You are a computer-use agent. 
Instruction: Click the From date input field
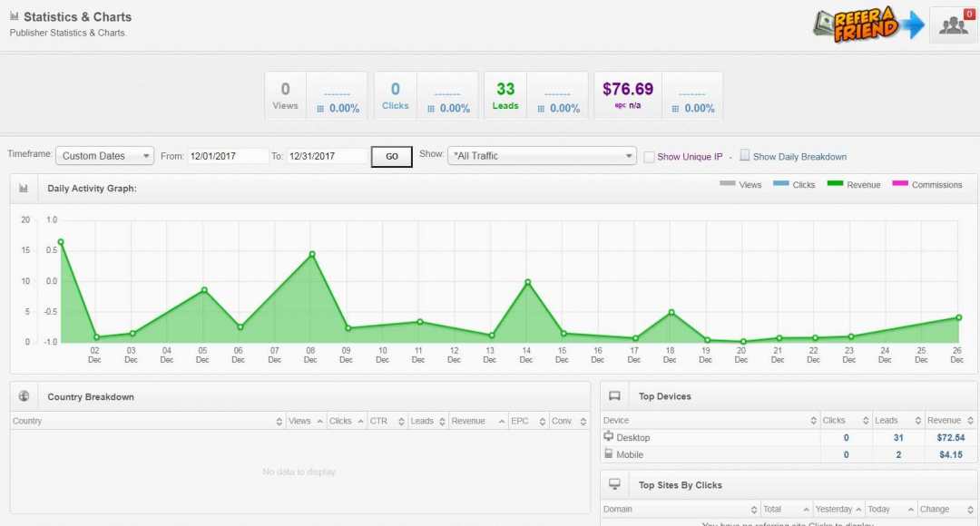[228, 156]
